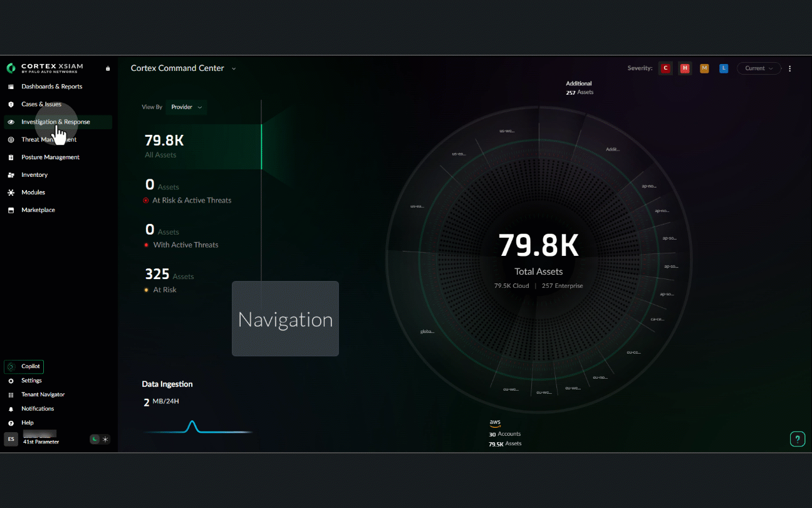Viewport: 812px width, 508px height.
Task: Select the Addit... segment in sunburst chart
Action: tap(613, 149)
